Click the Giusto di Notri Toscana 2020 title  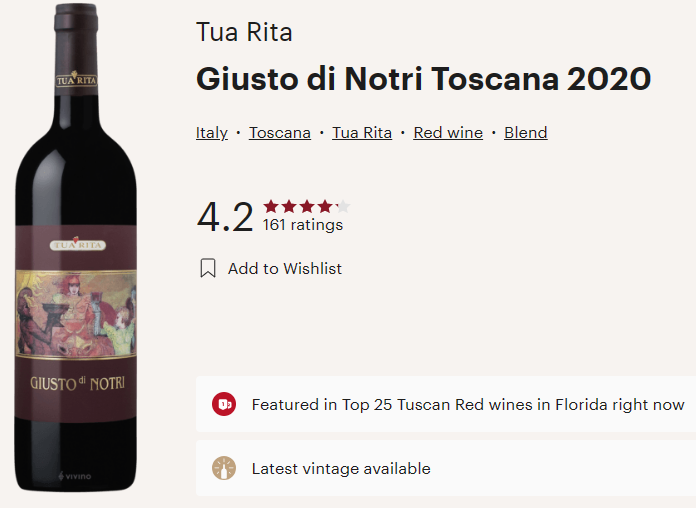423,79
